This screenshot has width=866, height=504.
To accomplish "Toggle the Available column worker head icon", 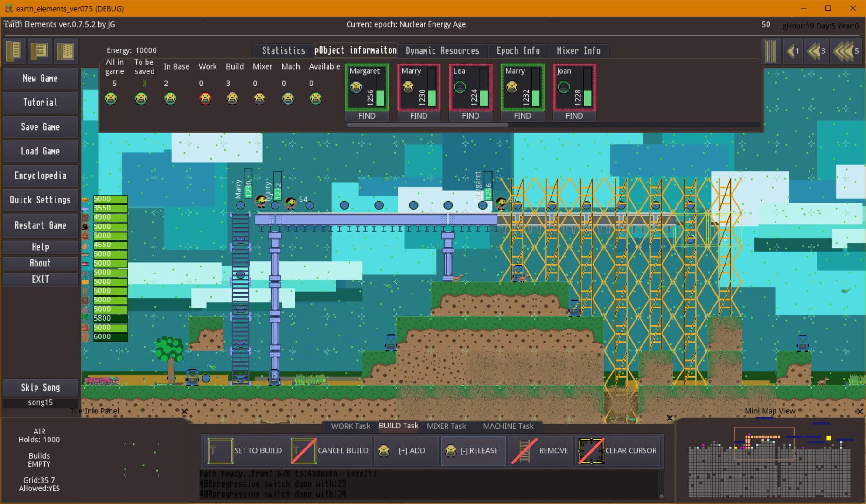I will [x=315, y=98].
